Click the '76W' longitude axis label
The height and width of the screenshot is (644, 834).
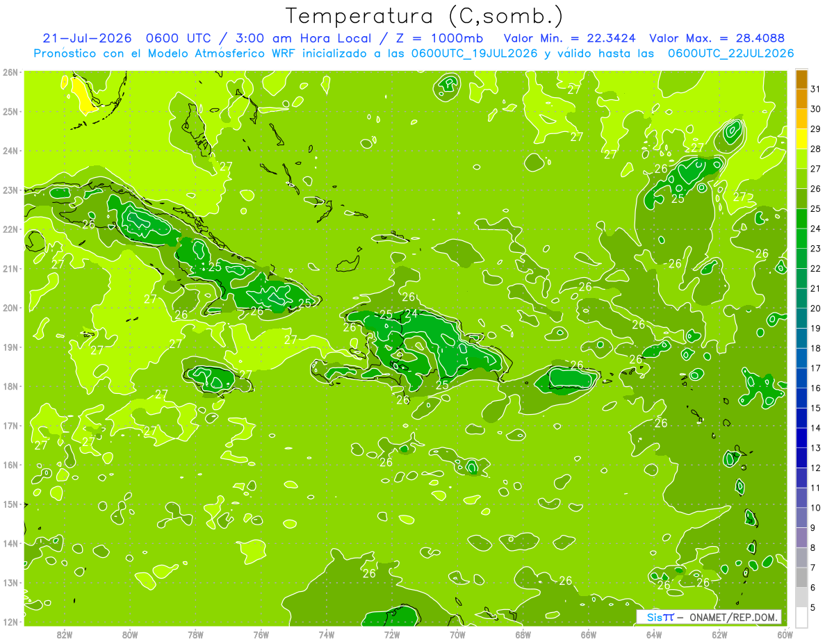click(261, 634)
